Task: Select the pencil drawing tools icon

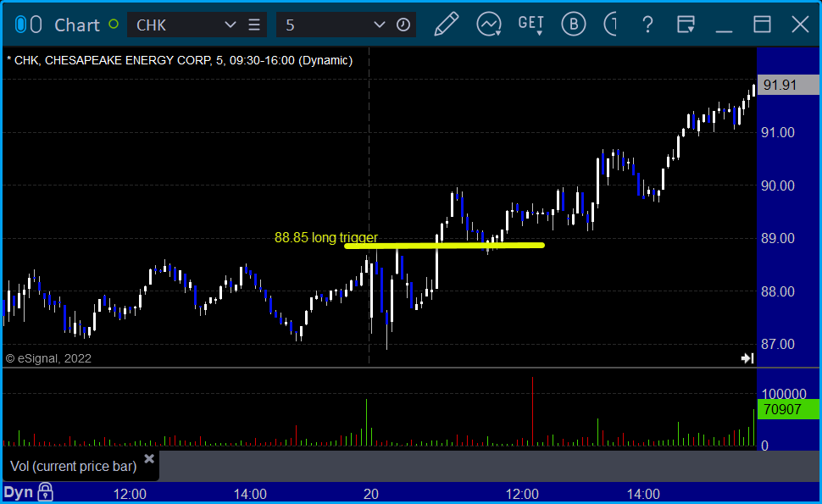Action: [x=447, y=24]
